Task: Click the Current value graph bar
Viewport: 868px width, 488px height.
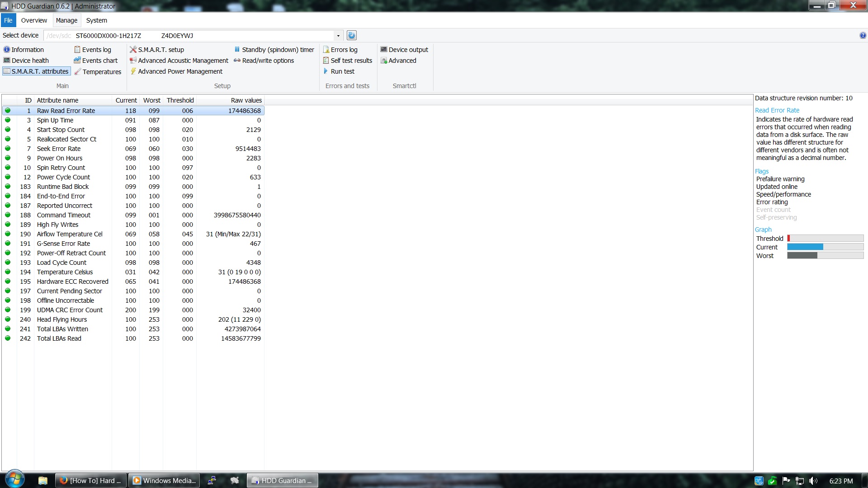Action: (x=825, y=247)
